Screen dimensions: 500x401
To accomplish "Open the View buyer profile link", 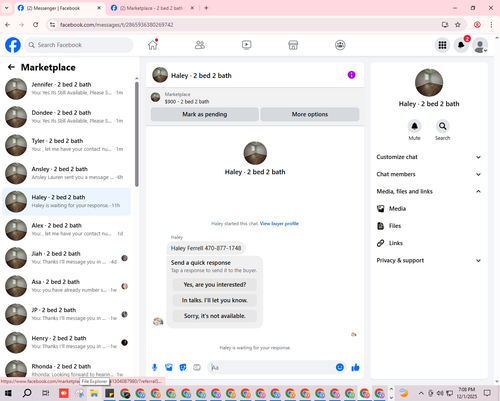I will point(279,224).
